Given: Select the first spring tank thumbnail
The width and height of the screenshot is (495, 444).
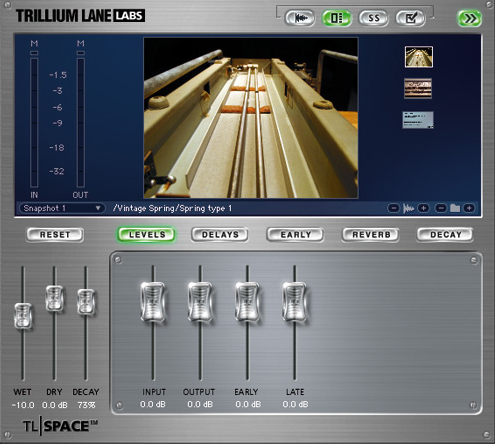Looking at the screenshot, I should (419, 57).
